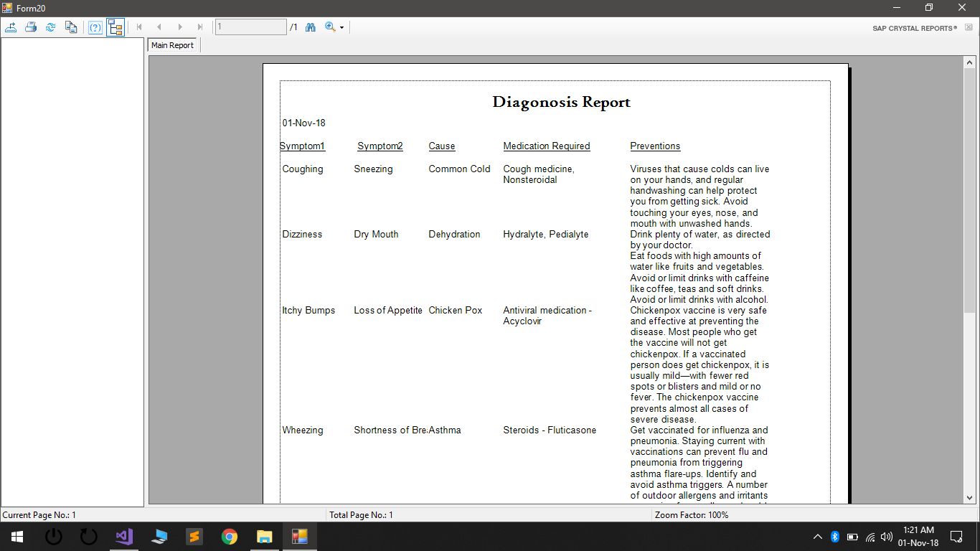Click the blue computer icon on the taskbar
980x551 pixels.
(x=159, y=537)
